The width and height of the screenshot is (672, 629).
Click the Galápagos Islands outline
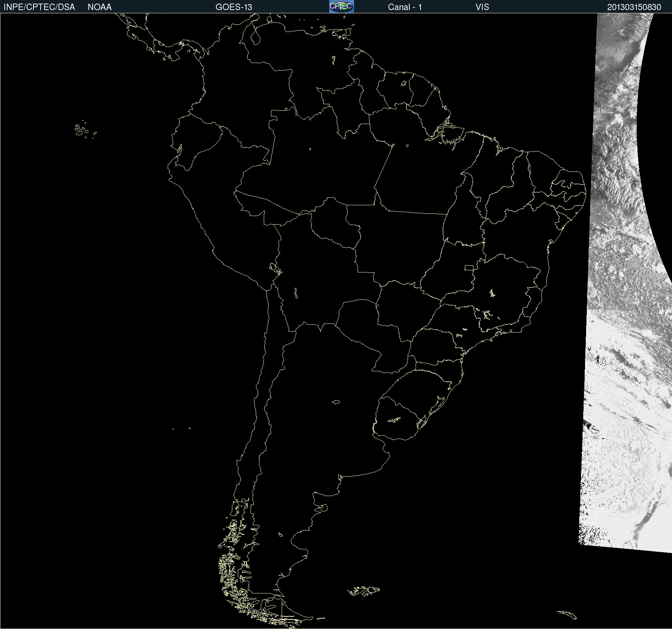[x=81, y=130]
